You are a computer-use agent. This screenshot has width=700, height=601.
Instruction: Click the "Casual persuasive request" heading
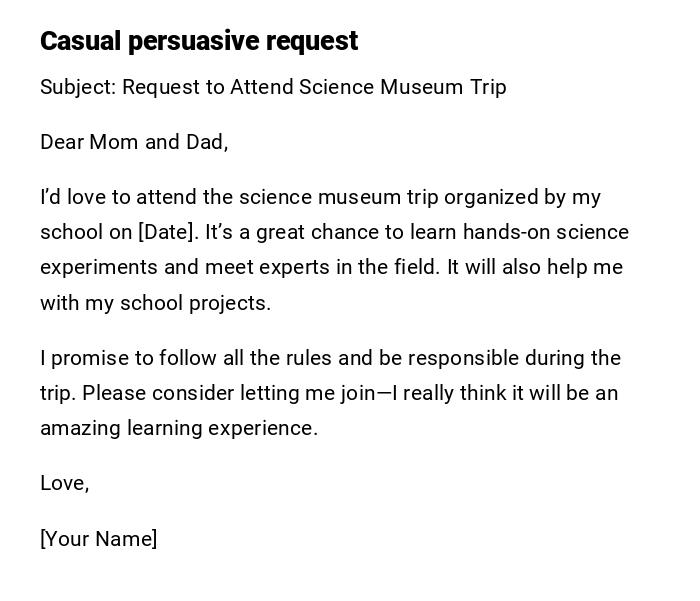(198, 41)
